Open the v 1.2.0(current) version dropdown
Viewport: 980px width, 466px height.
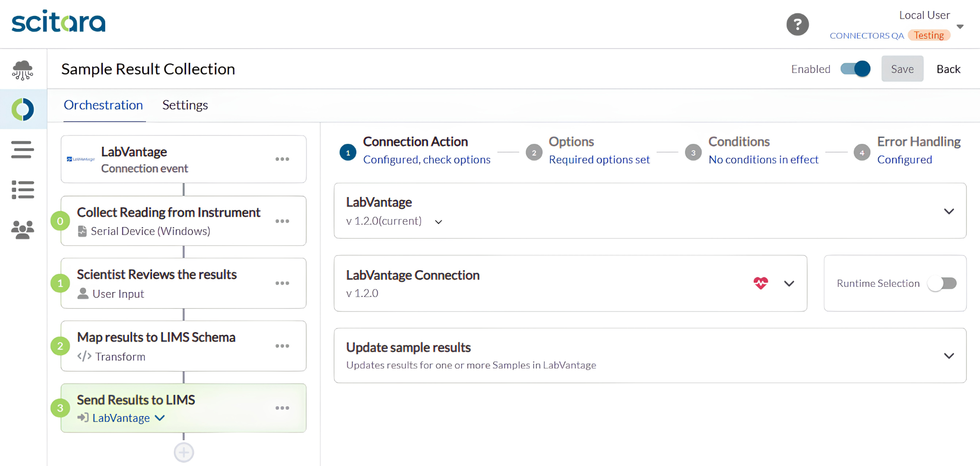[438, 222]
